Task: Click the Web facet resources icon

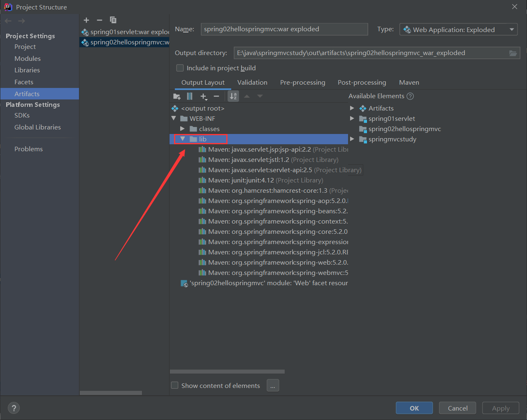Action: pos(184,283)
